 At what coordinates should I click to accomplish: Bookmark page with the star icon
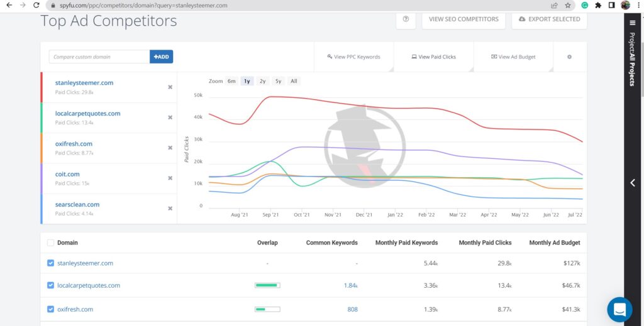[568, 5]
